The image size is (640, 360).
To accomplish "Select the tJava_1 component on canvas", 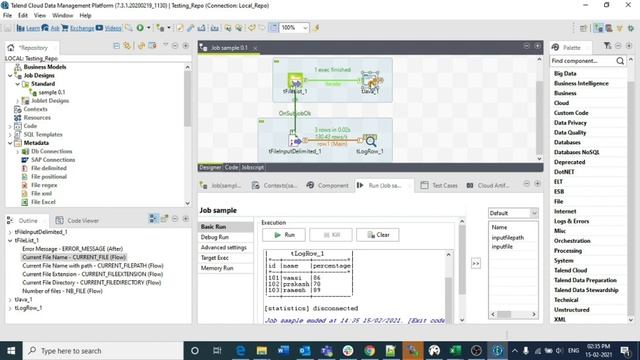I will [x=371, y=80].
